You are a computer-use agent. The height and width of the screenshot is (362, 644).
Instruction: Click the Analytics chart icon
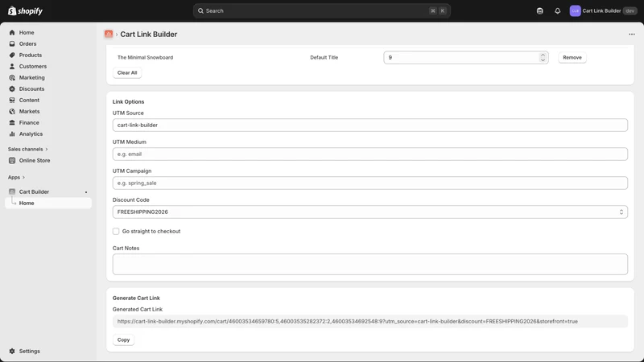tap(12, 134)
